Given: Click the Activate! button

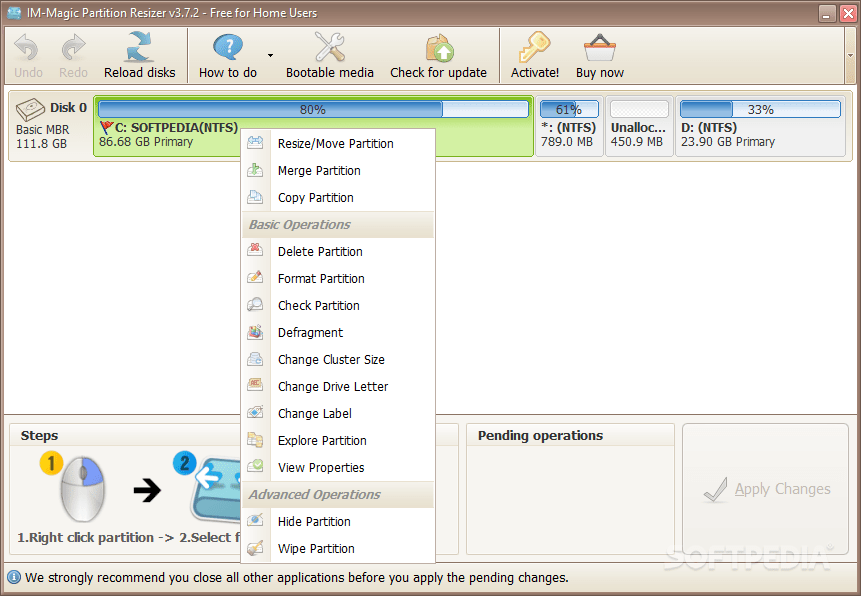Looking at the screenshot, I should tap(534, 54).
